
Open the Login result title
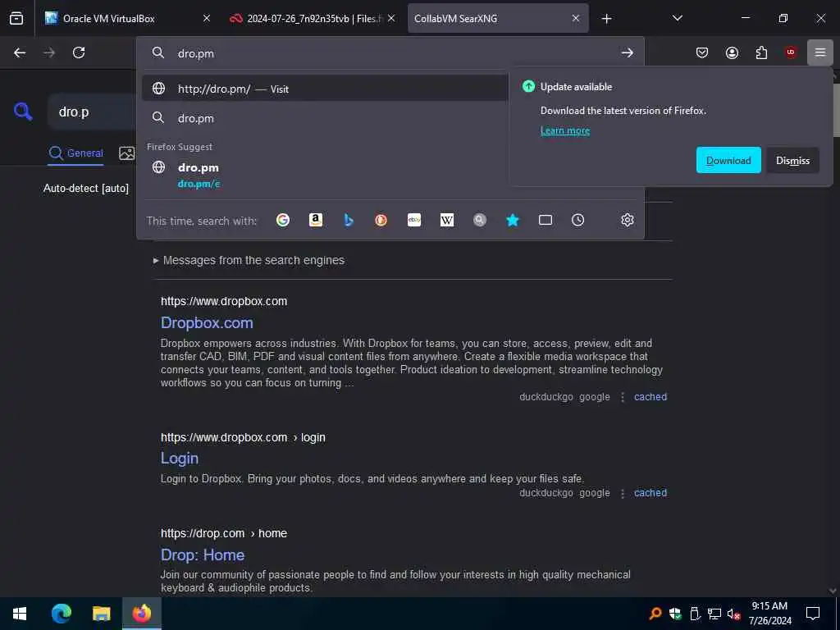point(180,458)
